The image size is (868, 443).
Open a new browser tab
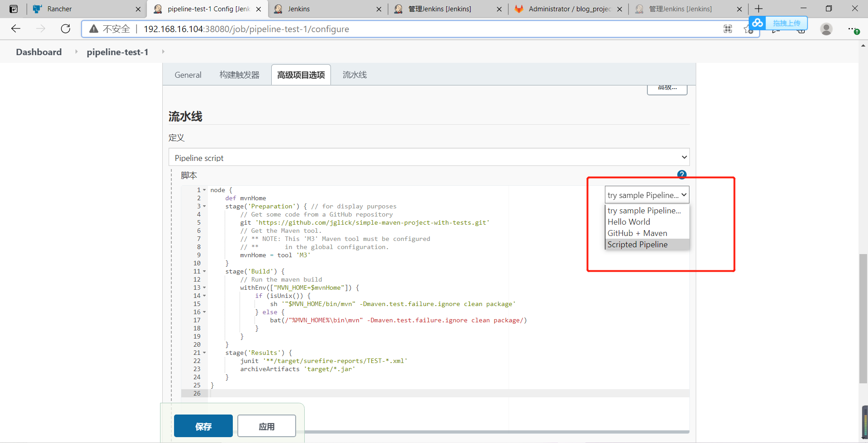759,9
